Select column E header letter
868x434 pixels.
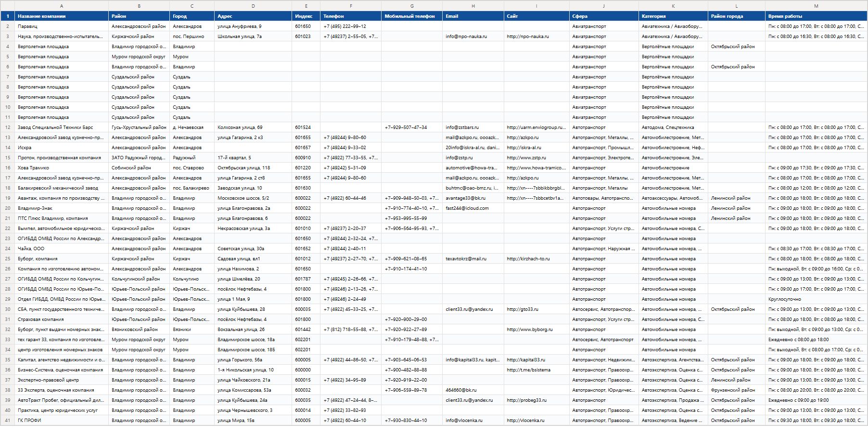(x=306, y=6)
